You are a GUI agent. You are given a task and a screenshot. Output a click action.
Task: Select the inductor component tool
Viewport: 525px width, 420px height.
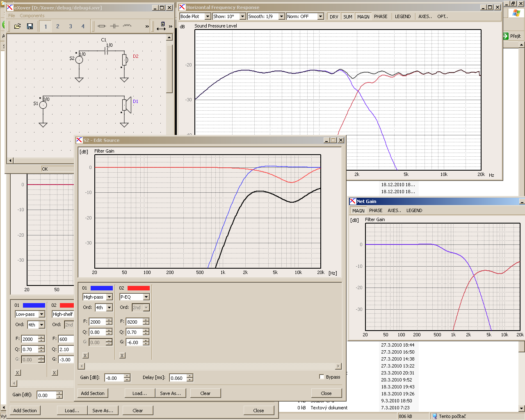coord(127,26)
